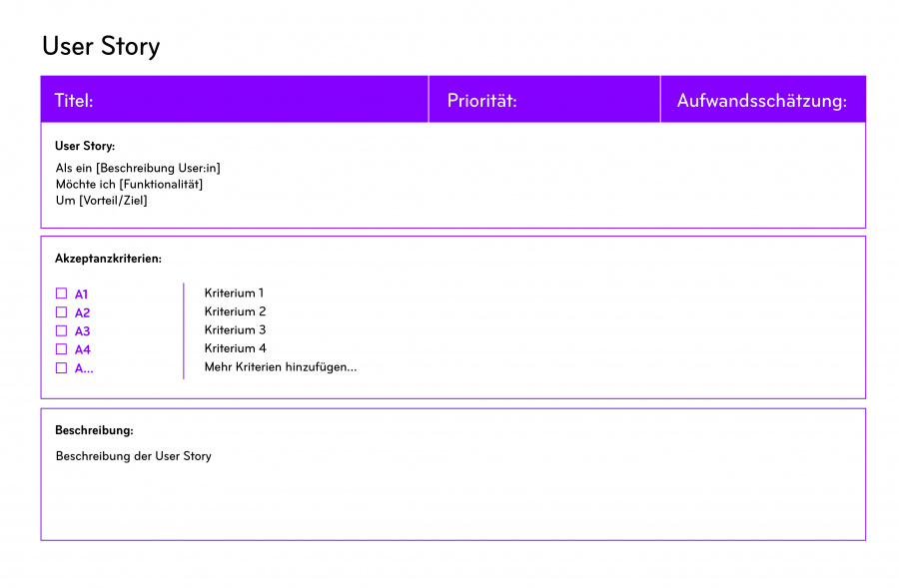Click the 'Kriterium 1' text
Viewport: 899px width, 588px height.
[x=234, y=293]
